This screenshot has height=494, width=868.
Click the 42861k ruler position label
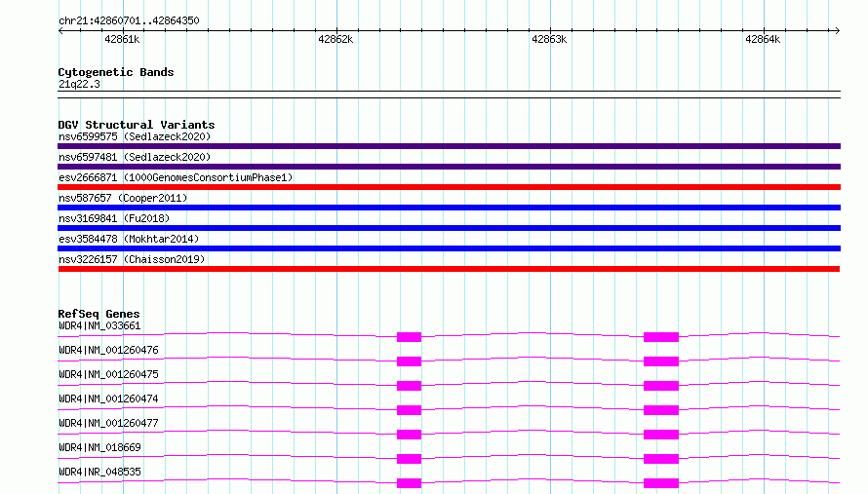[x=122, y=39]
